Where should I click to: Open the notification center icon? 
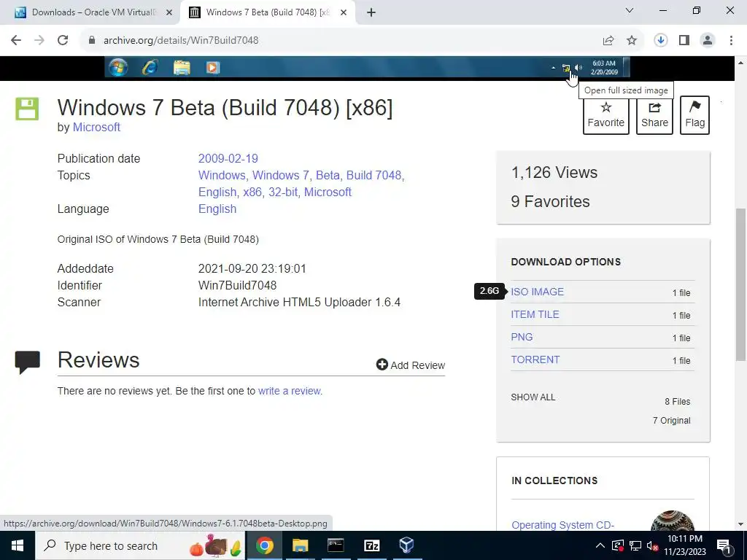[724, 545]
